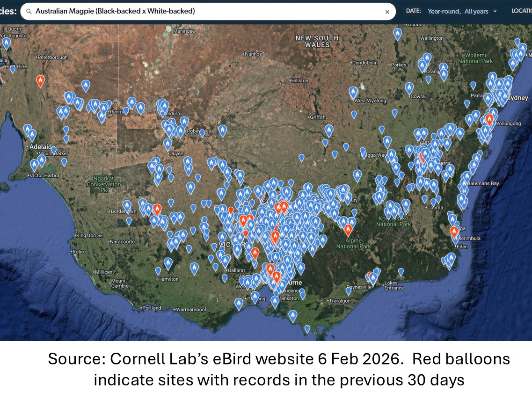This screenshot has width=532, height=399.
Task: Click the blue marker south of Frankston
Action: (x=292, y=316)
